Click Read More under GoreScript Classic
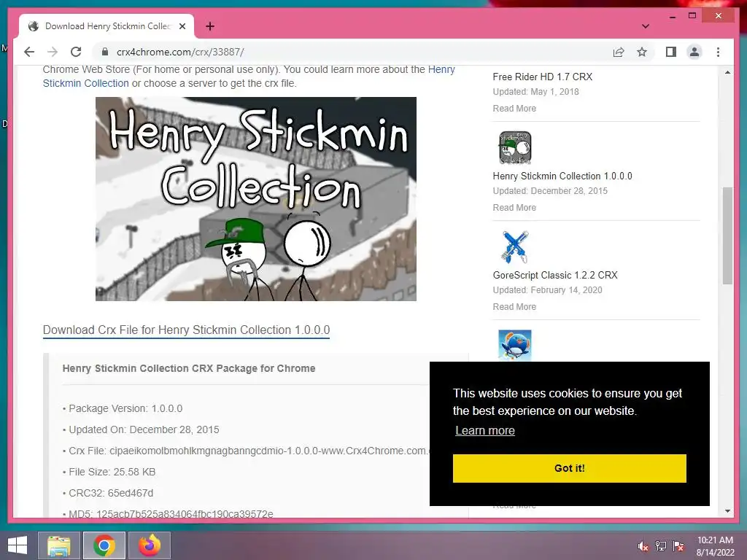This screenshot has height=560, width=747. pyautogui.click(x=514, y=307)
